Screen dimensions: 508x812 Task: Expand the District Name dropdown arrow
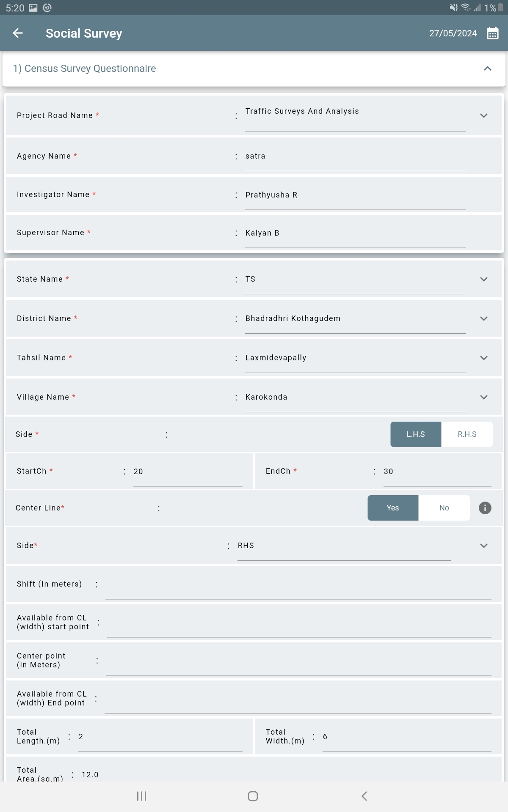(x=484, y=318)
